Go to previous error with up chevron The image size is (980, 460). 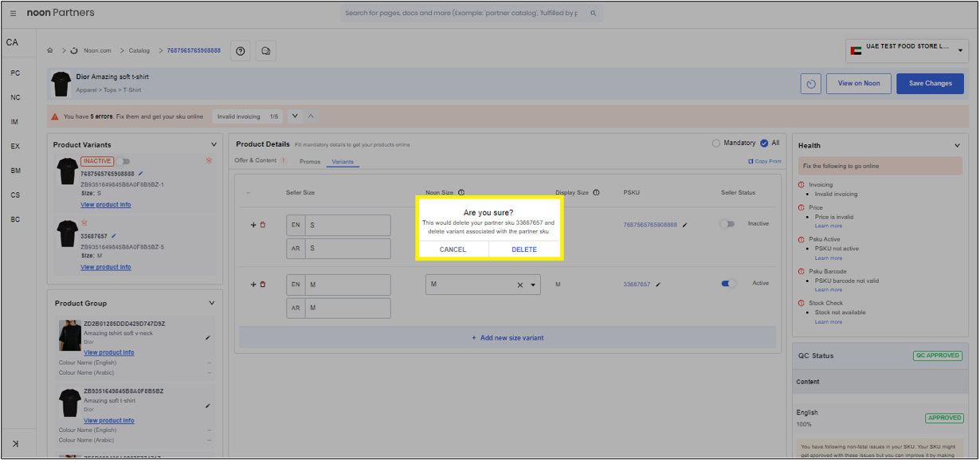pos(311,116)
